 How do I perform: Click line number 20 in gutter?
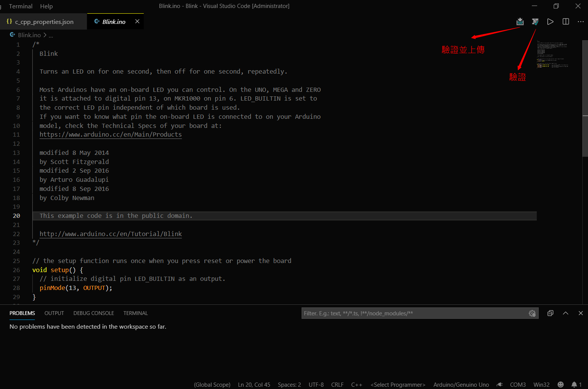[x=16, y=216]
